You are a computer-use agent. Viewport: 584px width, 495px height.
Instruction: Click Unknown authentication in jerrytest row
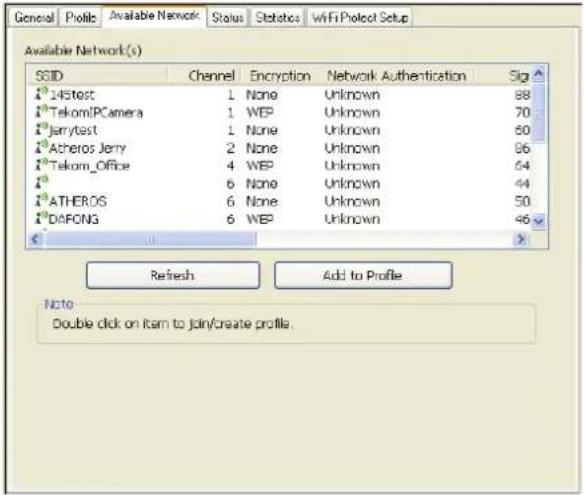[x=352, y=130]
